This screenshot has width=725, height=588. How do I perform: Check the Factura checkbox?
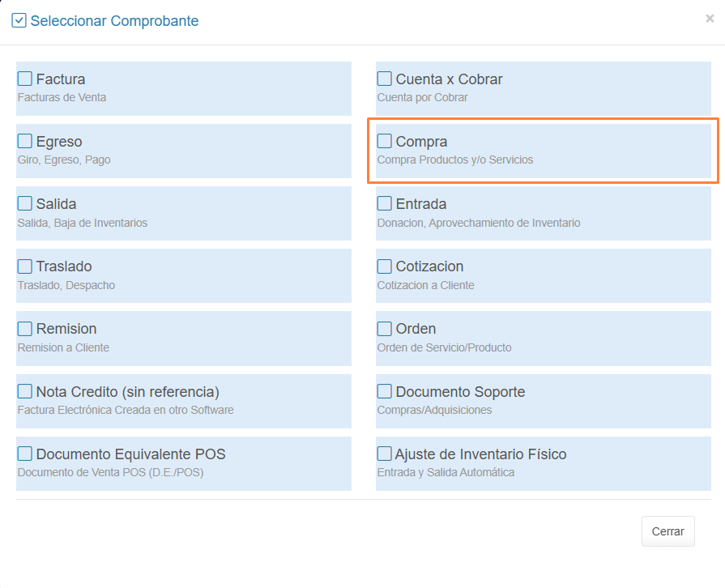point(25,79)
